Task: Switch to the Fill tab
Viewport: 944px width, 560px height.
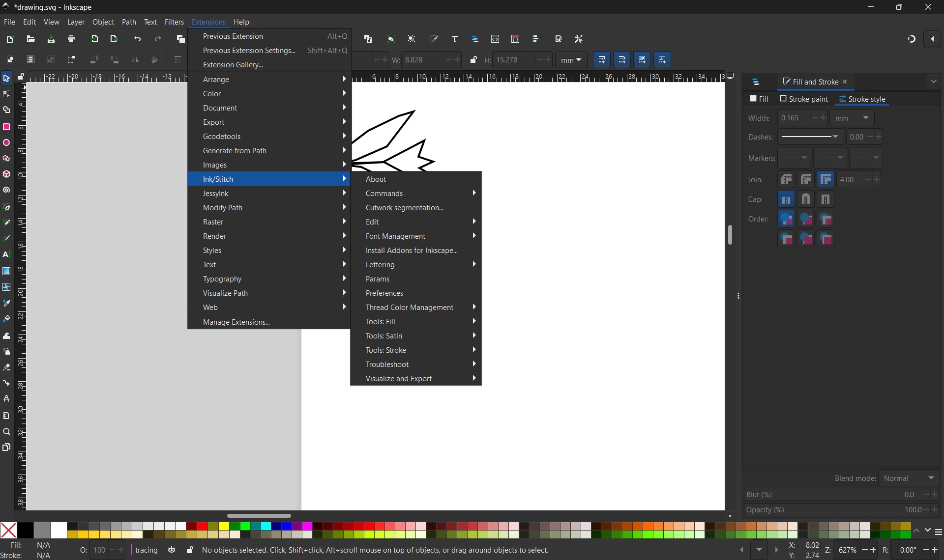Action: (x=759, y=99)
